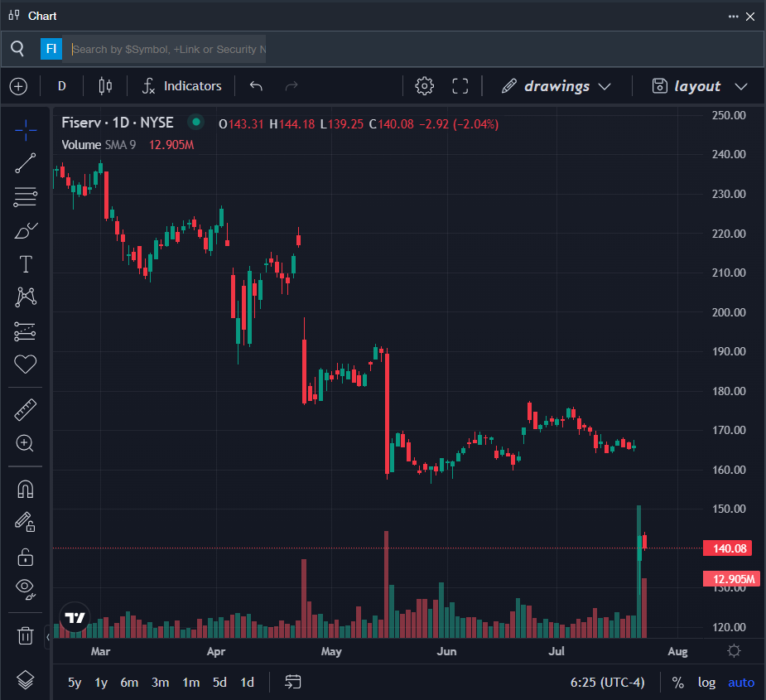This screenshot has height=700, width=766.
Task: Click the add symbol plus icon
Action: (x=18, y=86)
